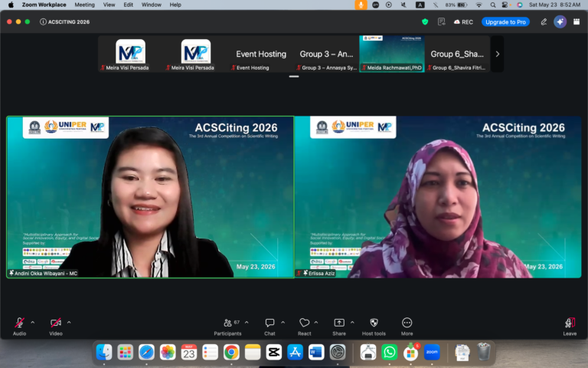Viewport: 588px width, 368px height.
Task: Expand audio options chevron
Action: tap(33, 322)
